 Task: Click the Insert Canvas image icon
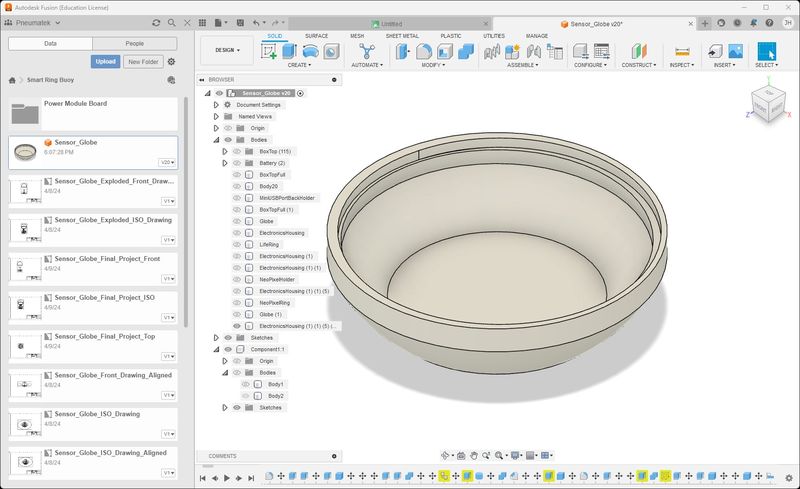(x=735, y=51)
